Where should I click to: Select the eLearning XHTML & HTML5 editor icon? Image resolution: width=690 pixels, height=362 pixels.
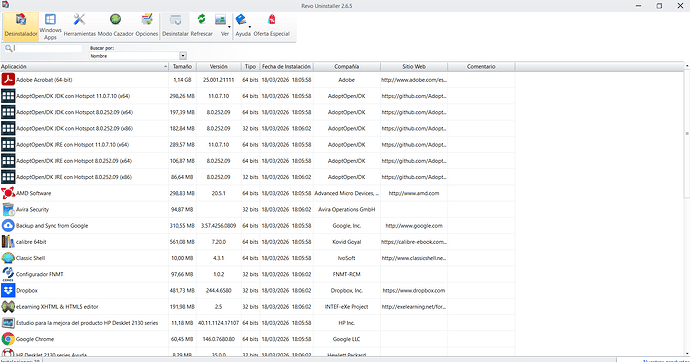click(x=8, y=307)
